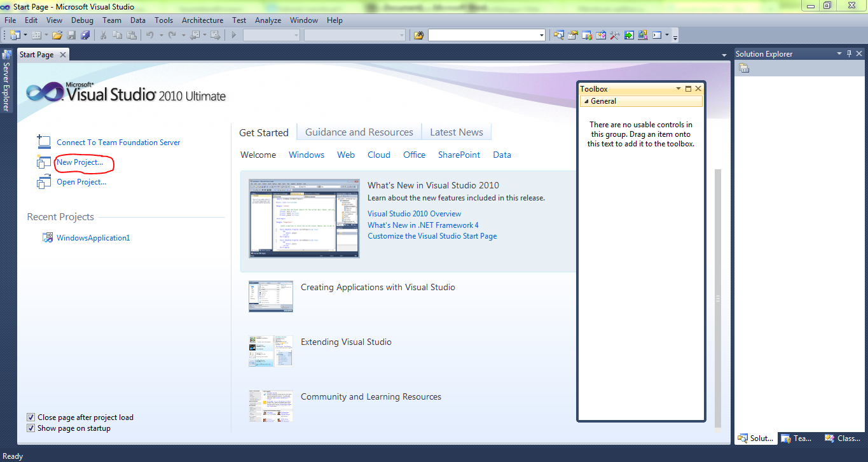Viewport: 868px width, 462px height.
Task: Click the Paste clipboard icon
Action: pyautogui.click(x=132, y=35)
